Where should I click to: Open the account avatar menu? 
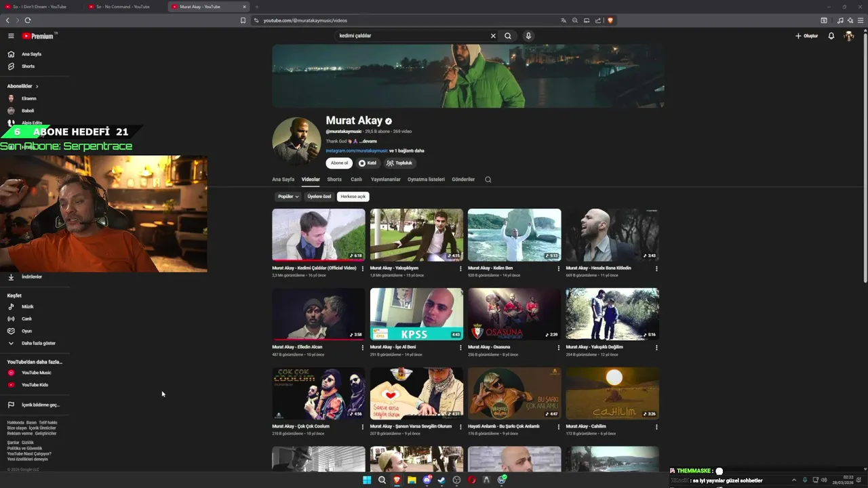click(x=849, y=36)
